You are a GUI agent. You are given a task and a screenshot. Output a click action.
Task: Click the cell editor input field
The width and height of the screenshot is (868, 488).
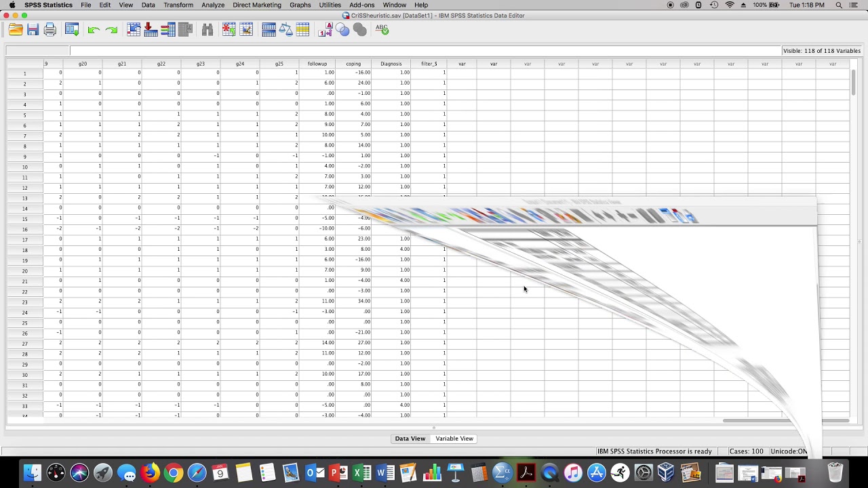425,51
